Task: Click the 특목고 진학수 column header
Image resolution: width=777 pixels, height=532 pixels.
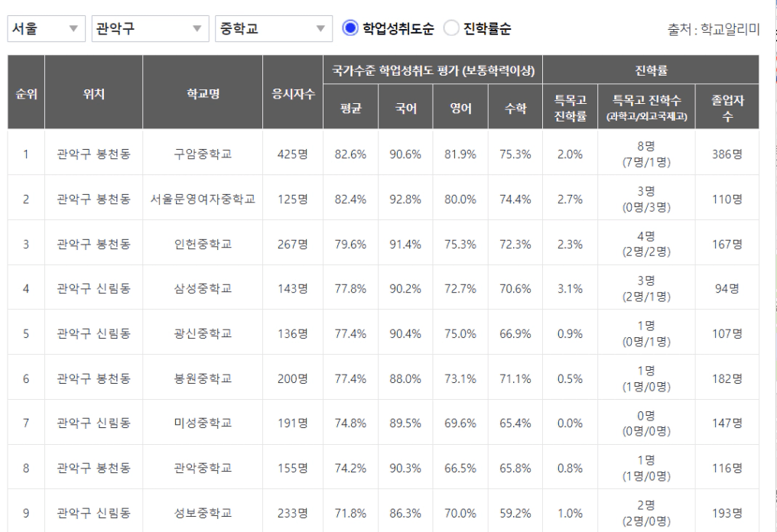Action: 647,107
